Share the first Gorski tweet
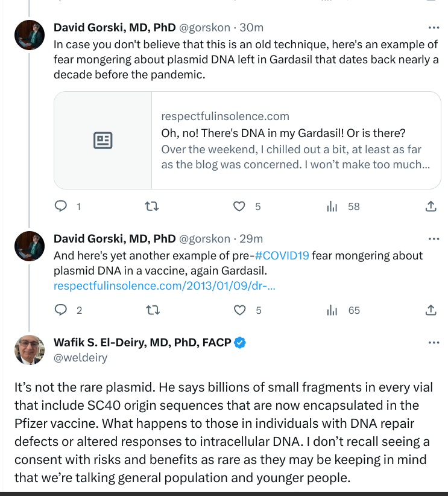448x496 pixels. coord(431,206)
